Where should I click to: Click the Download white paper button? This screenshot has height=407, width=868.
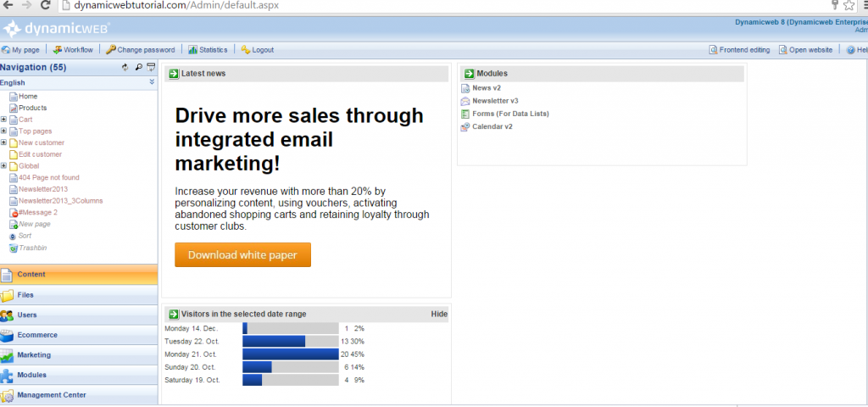[x=242, y=255]
